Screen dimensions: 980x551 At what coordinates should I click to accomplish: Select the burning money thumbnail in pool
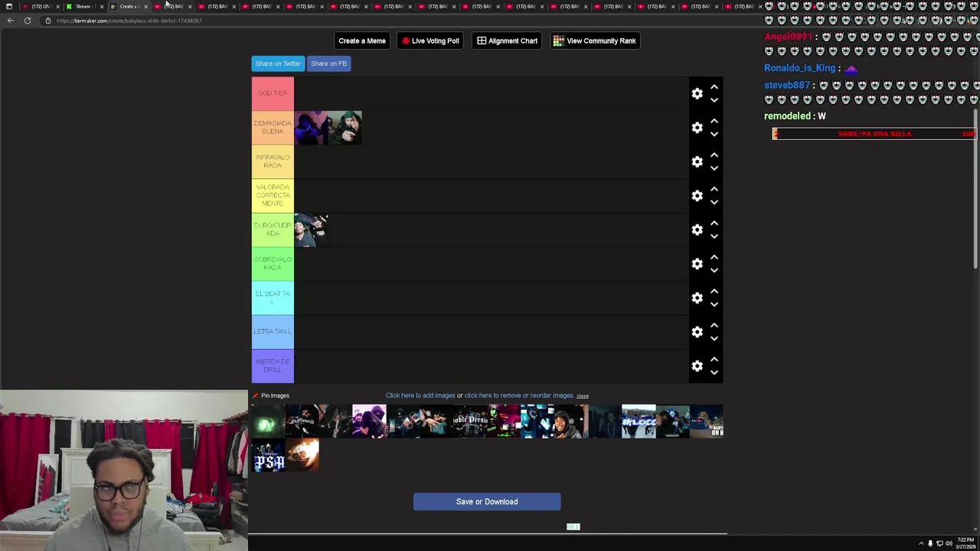coord(302,456)
